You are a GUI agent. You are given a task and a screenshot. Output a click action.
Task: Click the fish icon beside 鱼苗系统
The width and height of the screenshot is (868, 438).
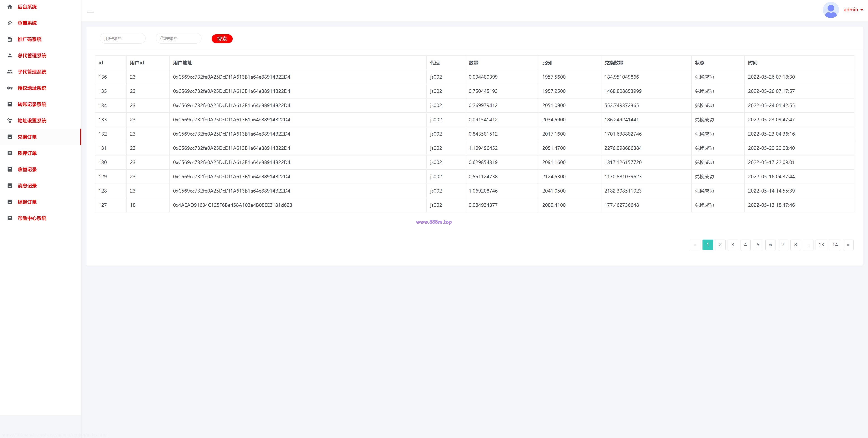tap(10, 23)
